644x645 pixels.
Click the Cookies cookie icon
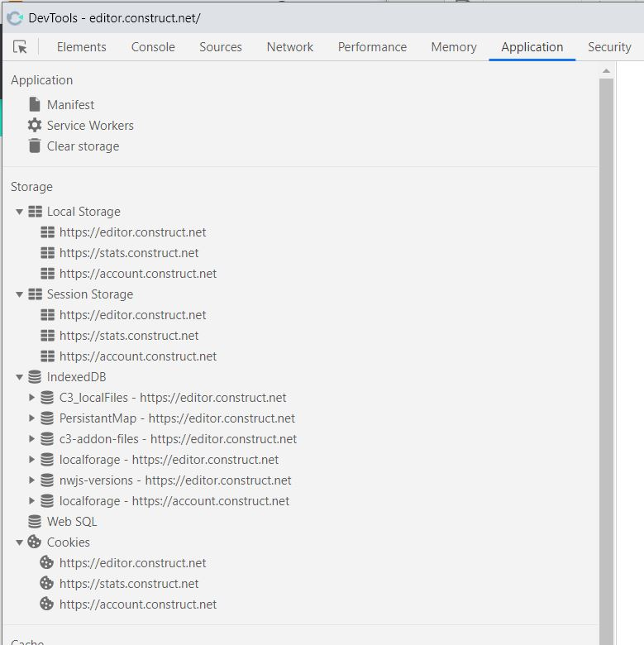pyautogui.click(x=35, y=542)
